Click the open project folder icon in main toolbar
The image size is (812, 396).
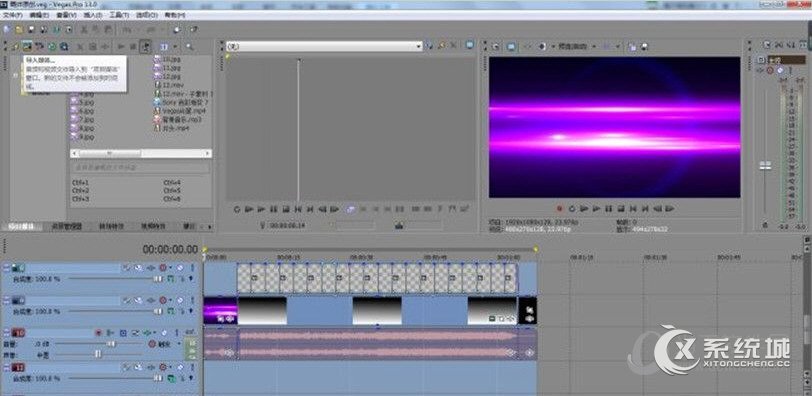(x=19, y=30)
